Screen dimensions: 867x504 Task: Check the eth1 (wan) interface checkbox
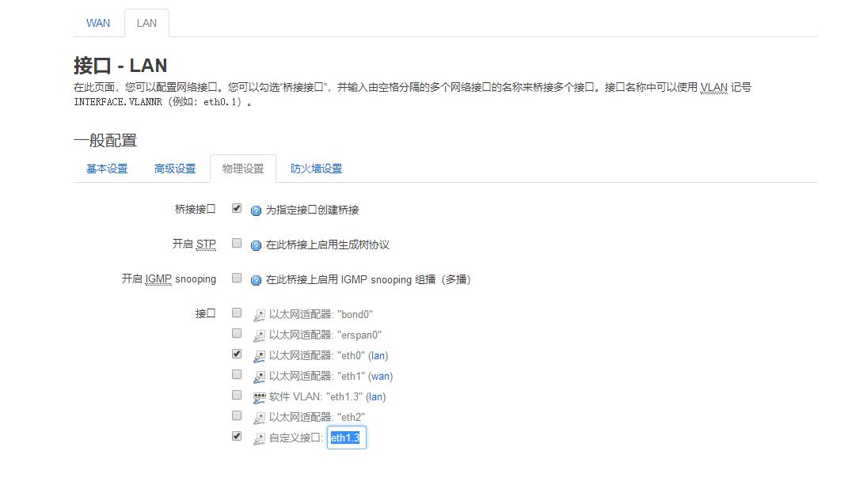[x=236, y=375]
